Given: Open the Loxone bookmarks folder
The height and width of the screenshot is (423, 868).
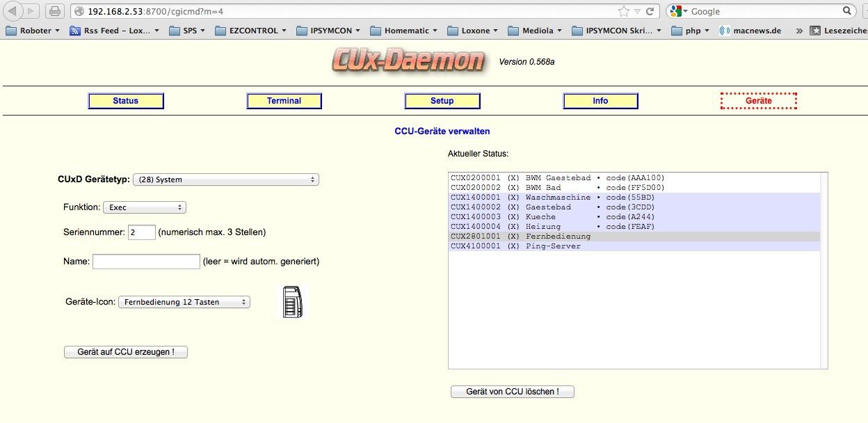Looking at the screenshot, I should 473,31.
